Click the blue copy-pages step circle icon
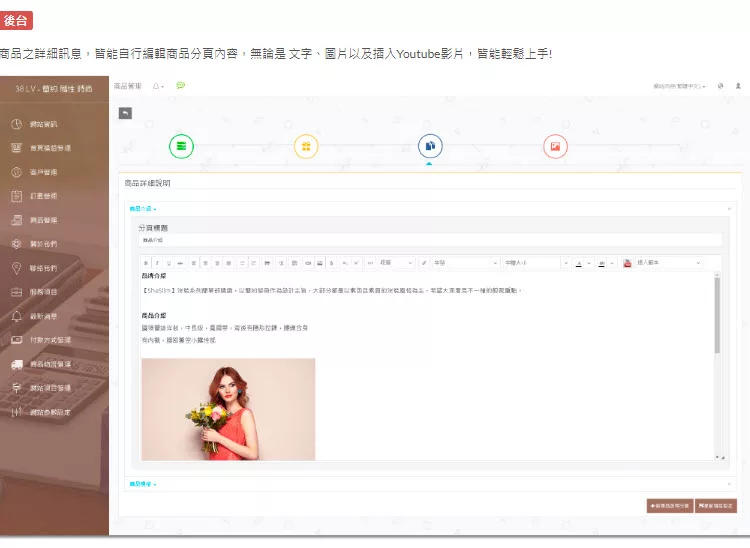The image size is (750, 548). click(429, 147)
